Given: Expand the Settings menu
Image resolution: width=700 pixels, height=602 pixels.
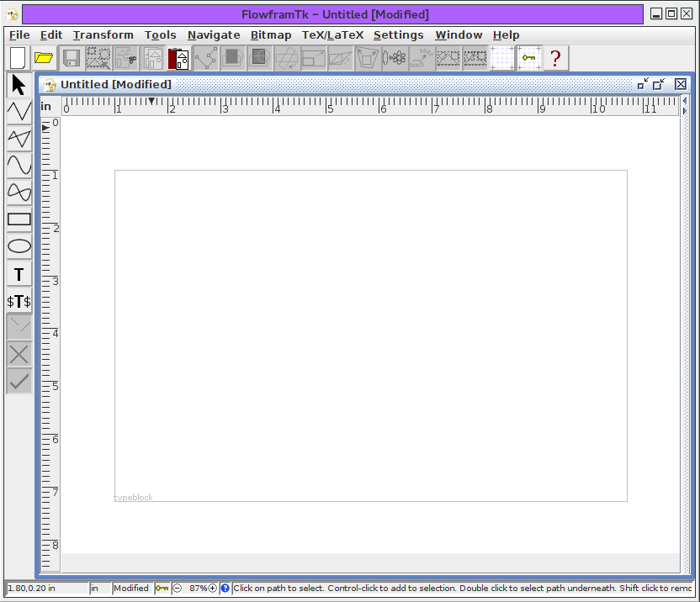Looking at the screenshot, I should [398, 35].
